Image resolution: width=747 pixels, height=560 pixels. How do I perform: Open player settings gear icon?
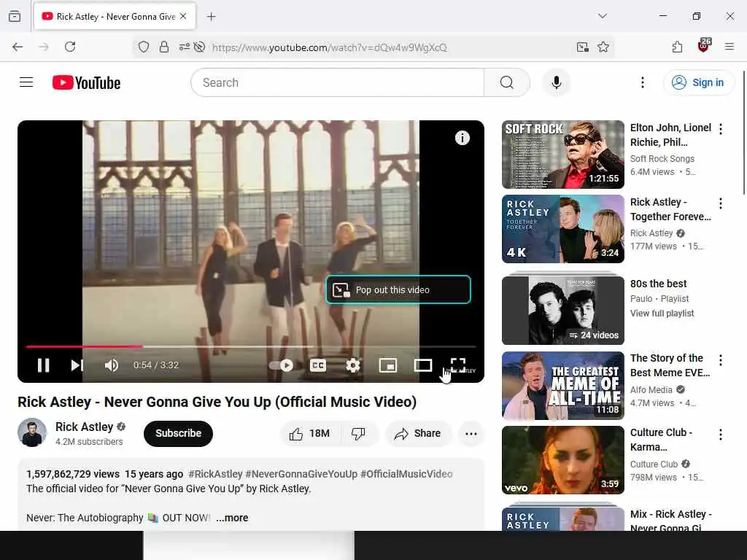(x=353, y=365)
